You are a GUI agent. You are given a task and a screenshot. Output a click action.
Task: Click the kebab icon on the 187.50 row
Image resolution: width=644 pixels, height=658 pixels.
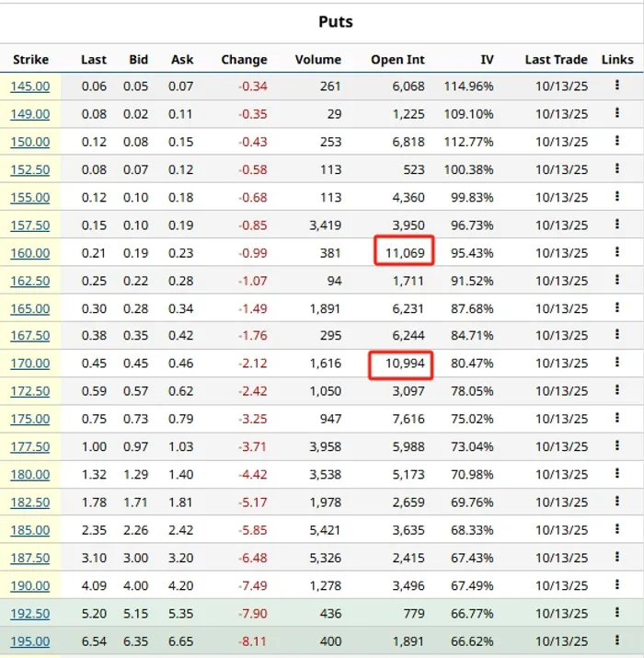coord(617,558)
